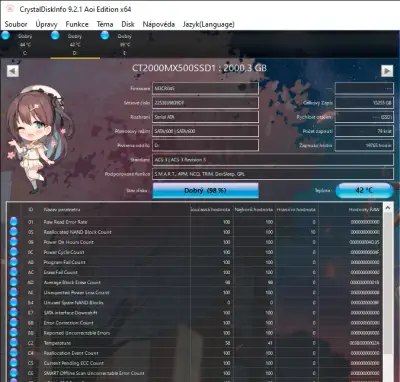Open the Úpravy menu
The image size is (400, 382).
pos(46,24)
